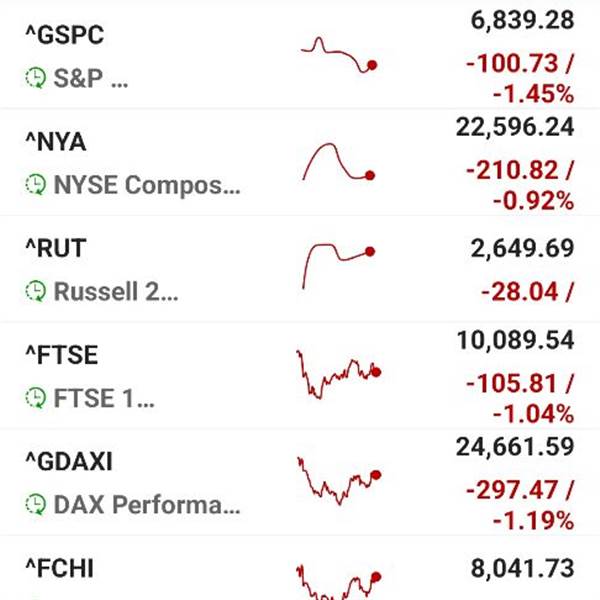Select the ^GDAXI ticker symbol
This screenshot has height=600, width=600.
click(69, 461)
